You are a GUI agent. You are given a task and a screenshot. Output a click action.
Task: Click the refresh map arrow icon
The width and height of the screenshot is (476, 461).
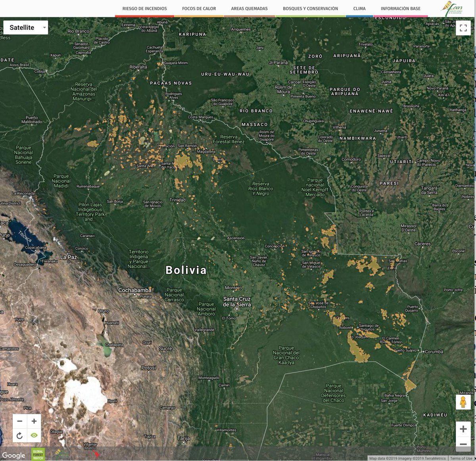coord(19,436)
